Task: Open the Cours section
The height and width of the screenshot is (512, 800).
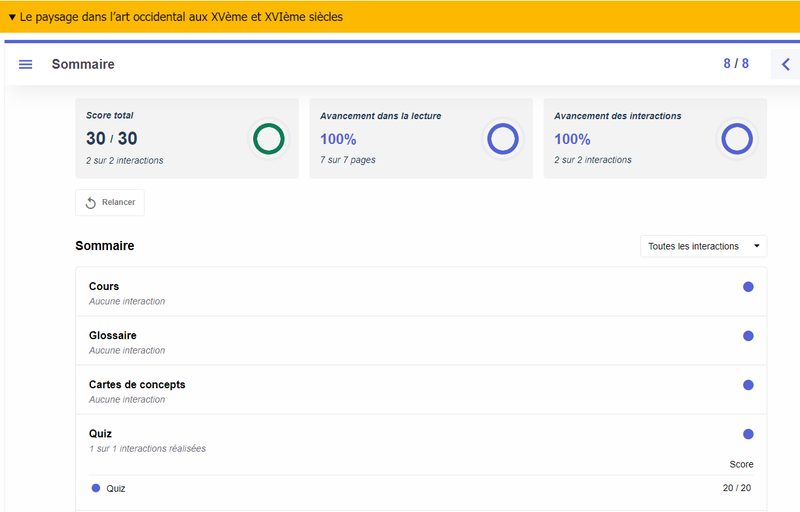Action: [104, 287]
